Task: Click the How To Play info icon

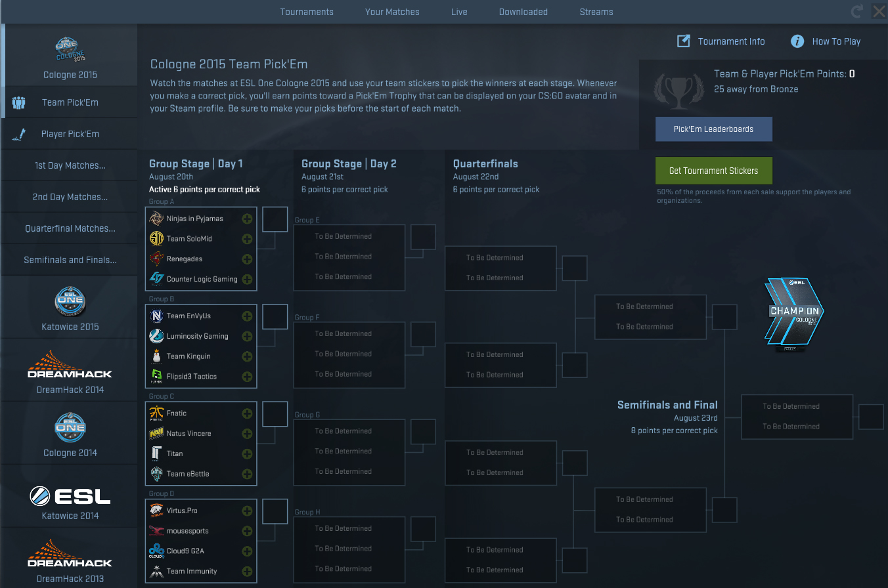Action: (797, 41)
